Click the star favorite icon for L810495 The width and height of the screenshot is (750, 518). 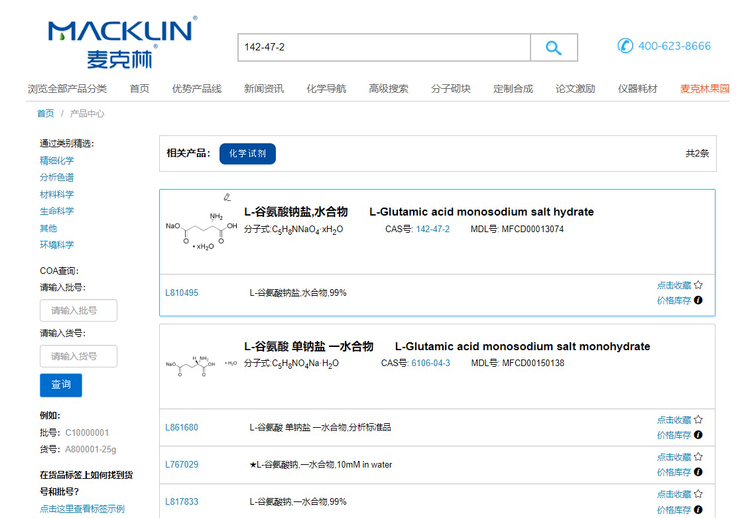[x=698, y=285]
